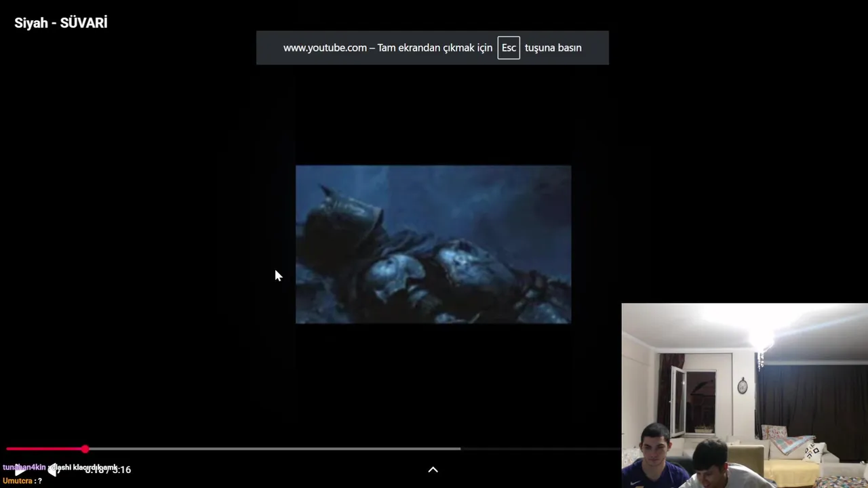
Task: Expand the upward chevron at the bottom of the player
Action: click(x=433, y=470)
